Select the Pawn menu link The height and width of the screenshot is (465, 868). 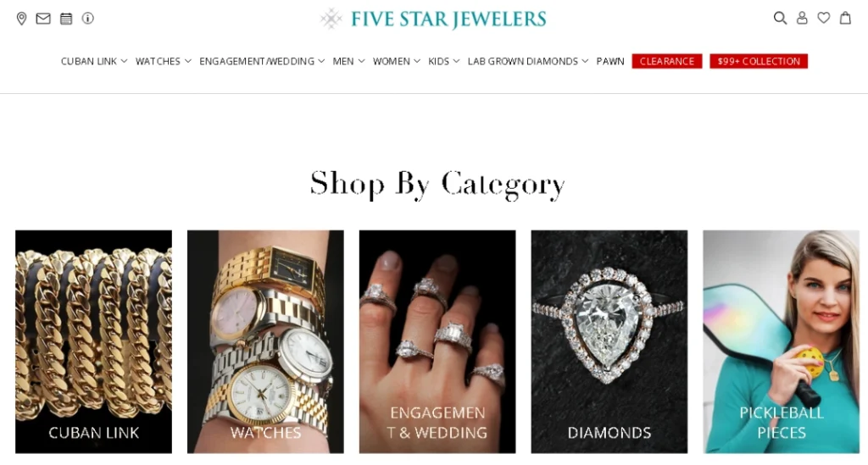pyautogui.click(x=610, y=61)
